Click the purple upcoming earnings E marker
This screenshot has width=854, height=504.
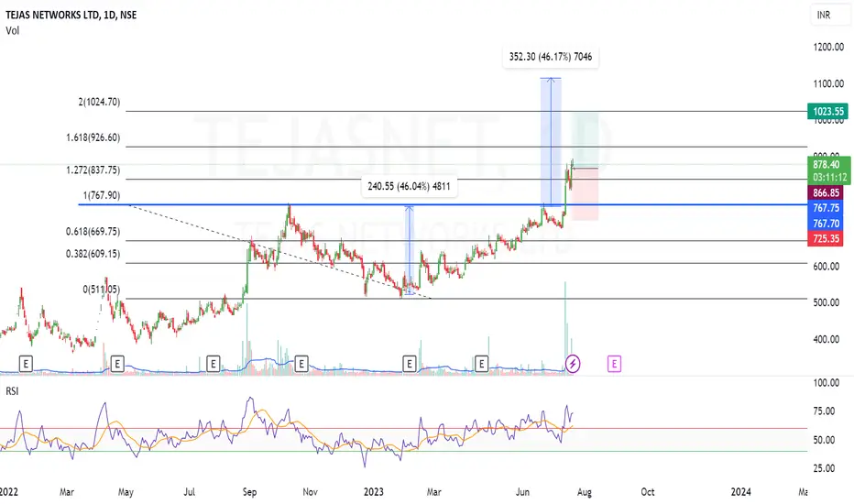pos(614,364)
